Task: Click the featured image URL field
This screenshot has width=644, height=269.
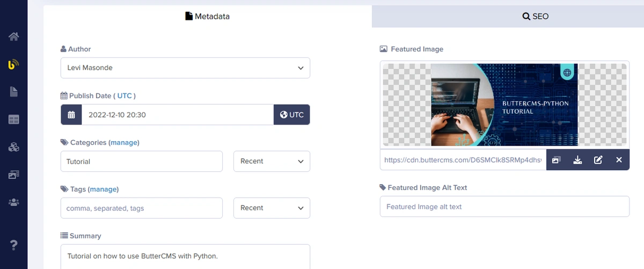Action: [463, 160]
